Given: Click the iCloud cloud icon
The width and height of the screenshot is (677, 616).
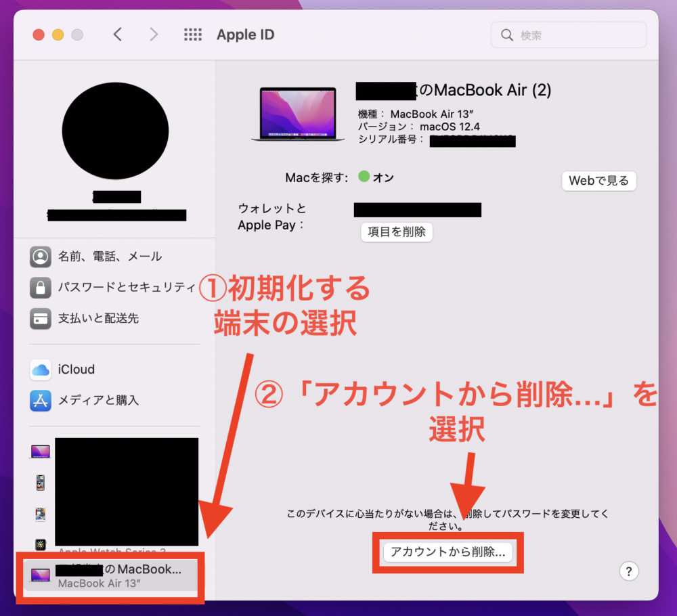Looking at the screenshot, I should tap(41, 370).
